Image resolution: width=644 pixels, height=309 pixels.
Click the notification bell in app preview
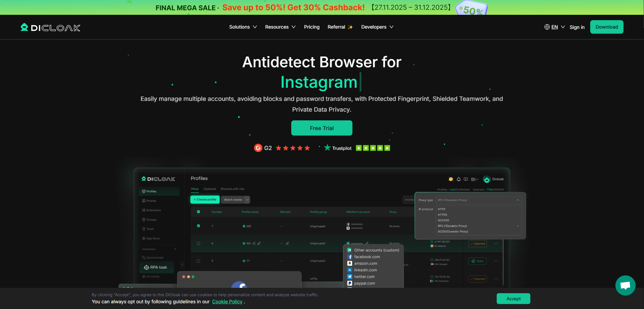[458, 179]
